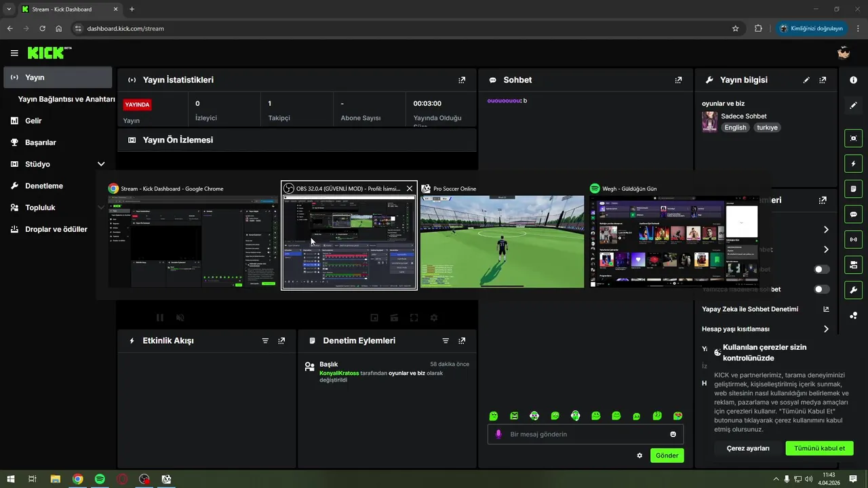Pop out the Yayın İstatistikleri panel

pos(462,80)
